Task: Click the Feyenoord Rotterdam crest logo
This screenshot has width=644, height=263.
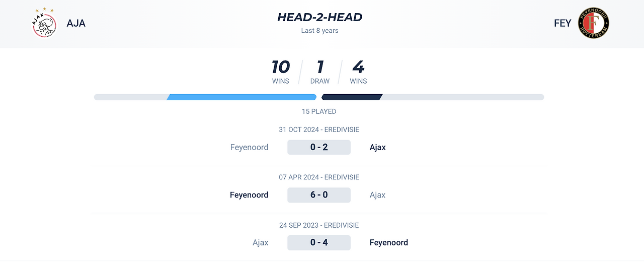Action: coord(594,23)
